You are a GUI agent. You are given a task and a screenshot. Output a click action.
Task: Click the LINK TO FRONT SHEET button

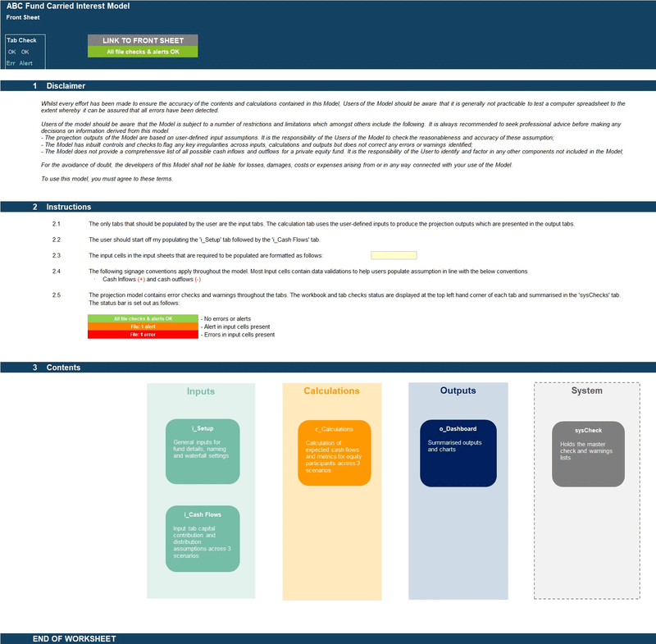click(143, 40)
